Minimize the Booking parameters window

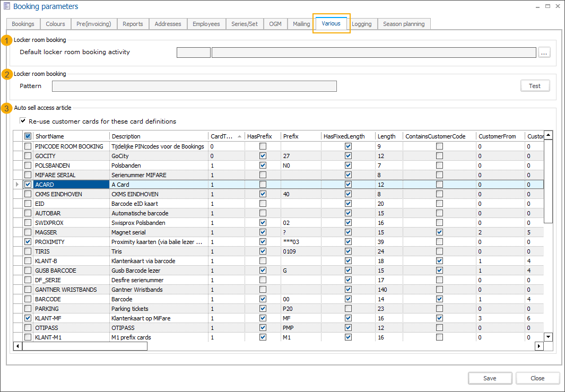coord(537,6)
